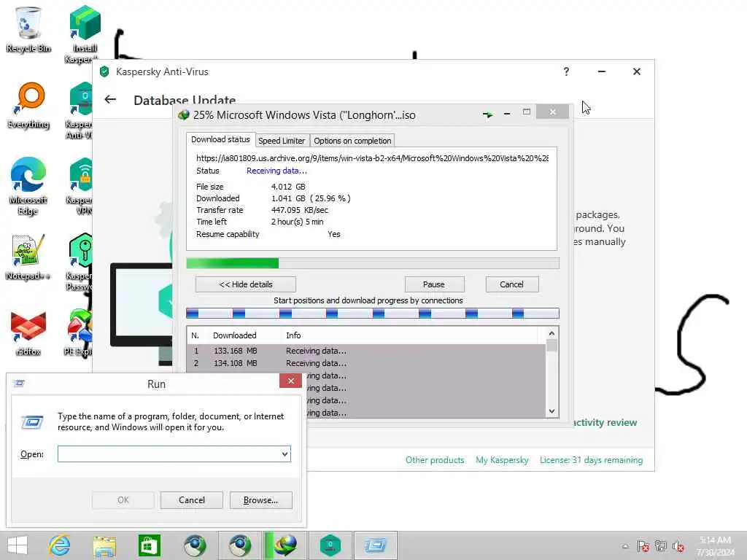This screenshot has width=747, height=560.
Task: Pause the Vista ISO download
Action: coord(434,284)
